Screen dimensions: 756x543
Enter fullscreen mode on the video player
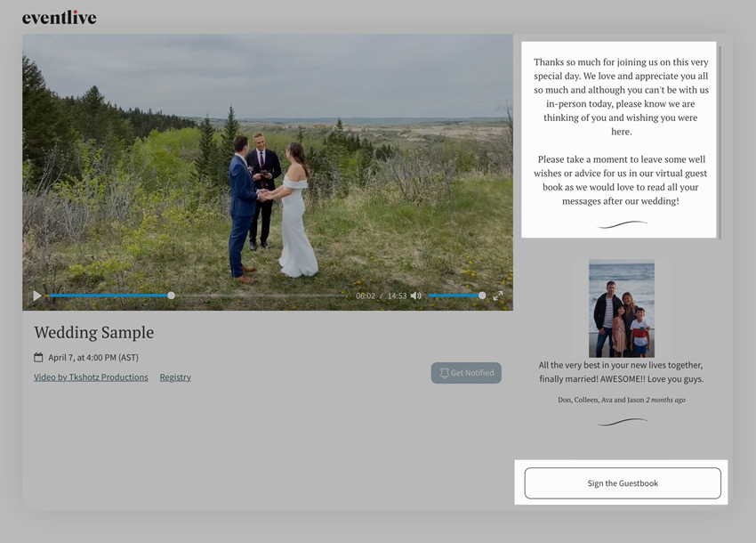[498, 295]
